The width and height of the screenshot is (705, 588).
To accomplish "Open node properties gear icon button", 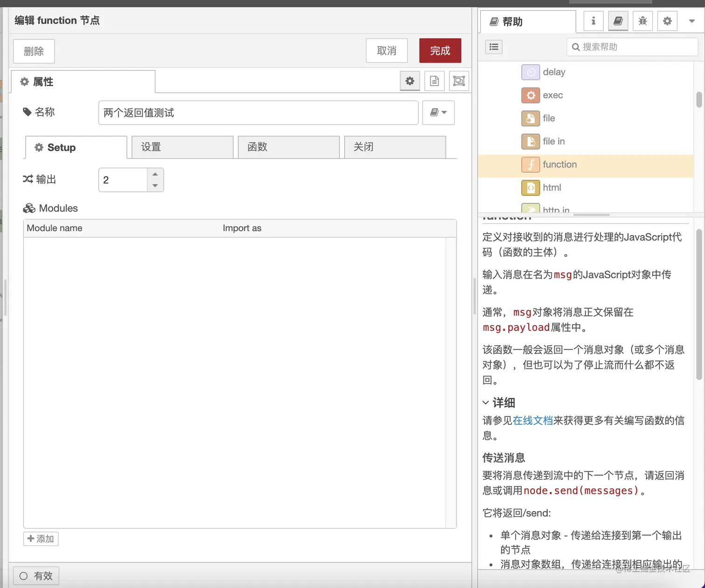I will [x=410, y=81].
